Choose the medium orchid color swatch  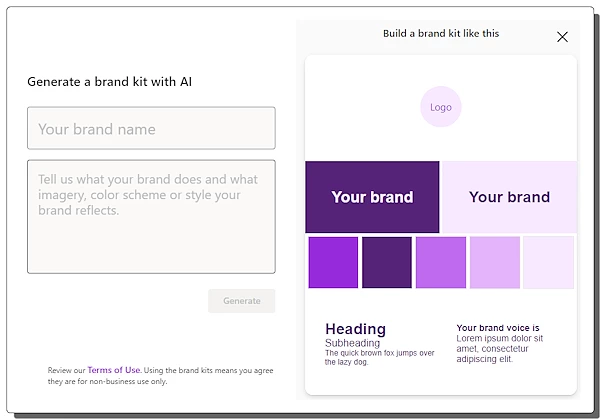point(441,262)
